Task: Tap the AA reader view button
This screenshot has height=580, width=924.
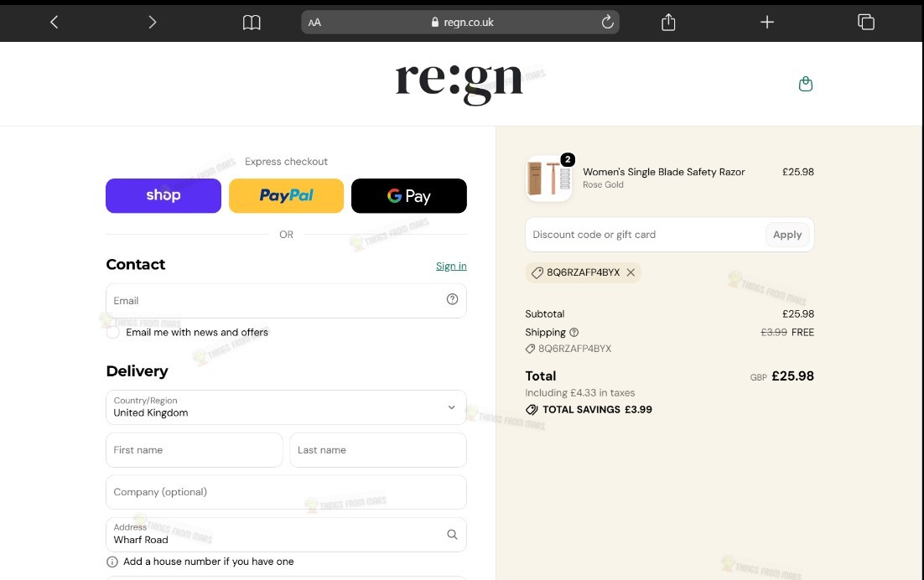Action: click(x=314, y=23)
